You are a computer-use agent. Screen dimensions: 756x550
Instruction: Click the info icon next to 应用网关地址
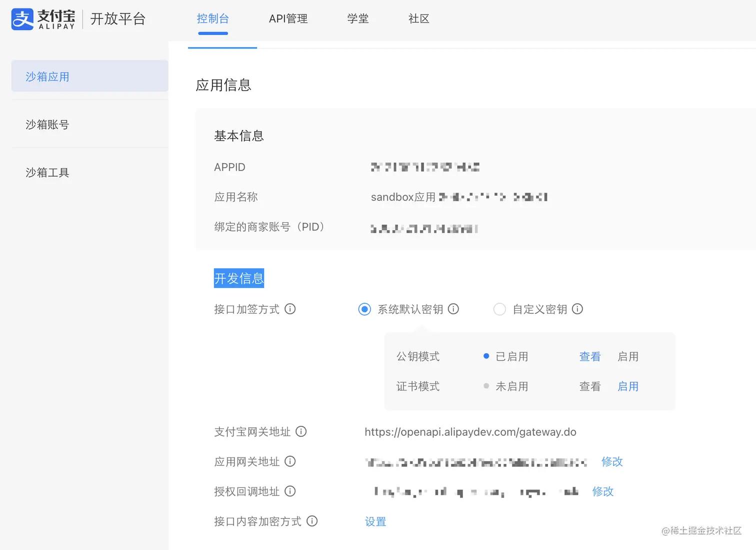(290, 461)
